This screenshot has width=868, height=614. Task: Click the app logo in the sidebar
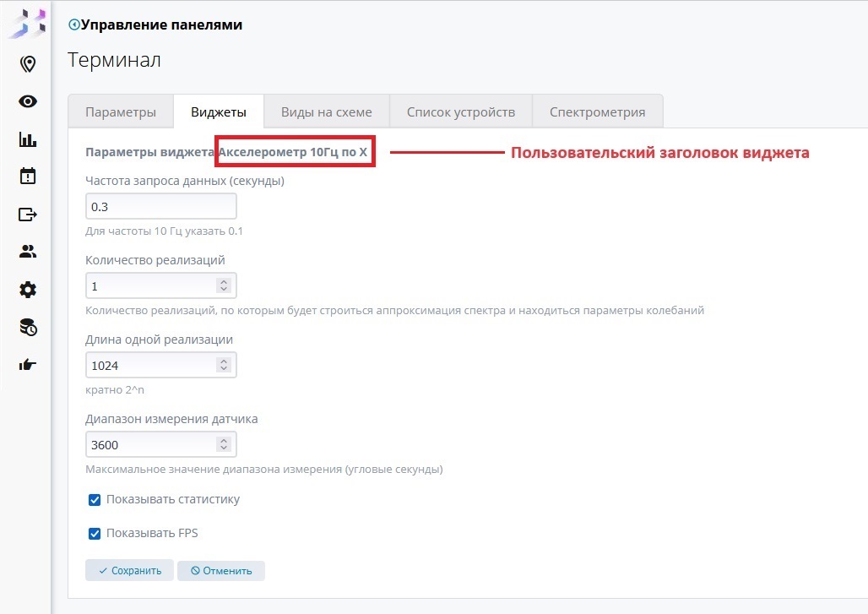pyautogui.click(x=27, y=23)
